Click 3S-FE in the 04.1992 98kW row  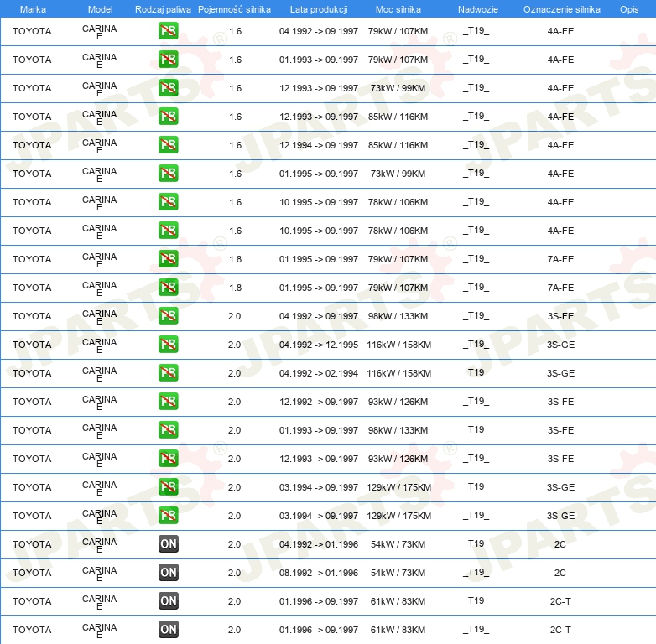coord(560,316)
